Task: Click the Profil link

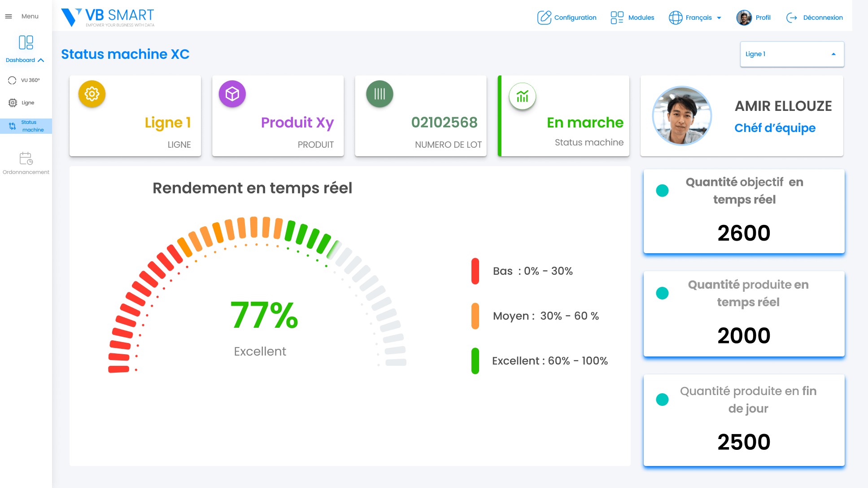Action: [763, 18]
